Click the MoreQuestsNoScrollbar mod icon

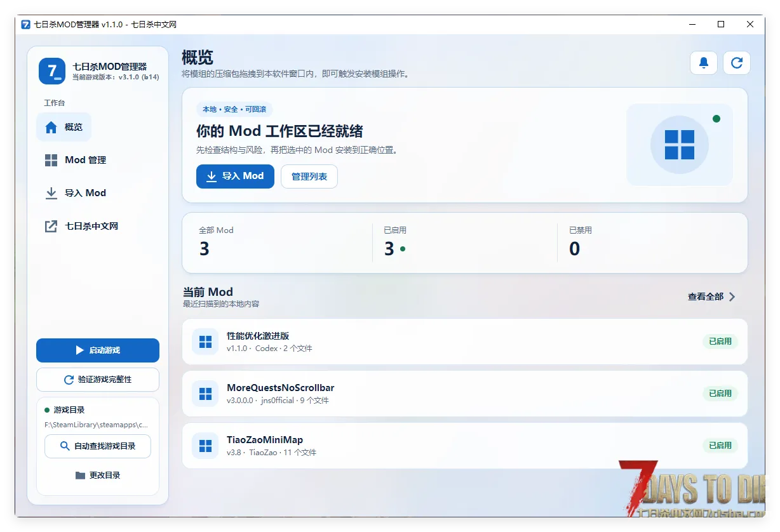[205, 394]
